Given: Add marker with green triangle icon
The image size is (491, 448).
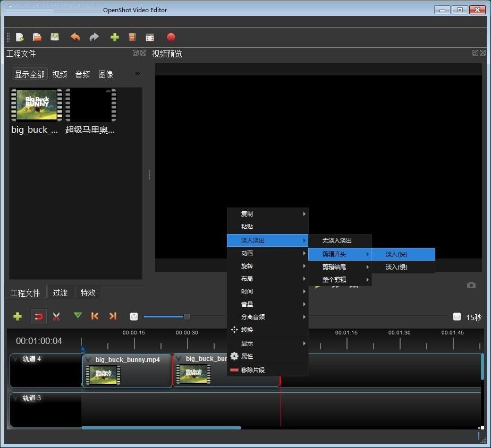Looking at the screenshot, I should click(x=78, y=316).
